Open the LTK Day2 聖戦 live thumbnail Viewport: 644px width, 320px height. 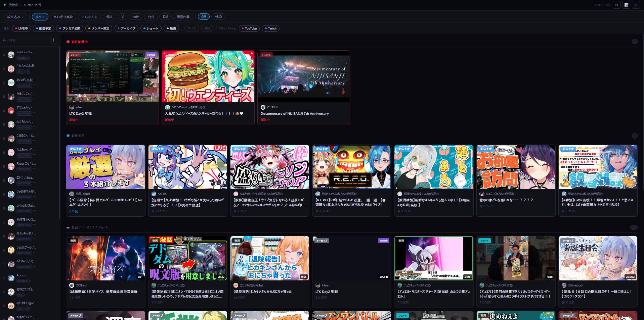point(113,76)
